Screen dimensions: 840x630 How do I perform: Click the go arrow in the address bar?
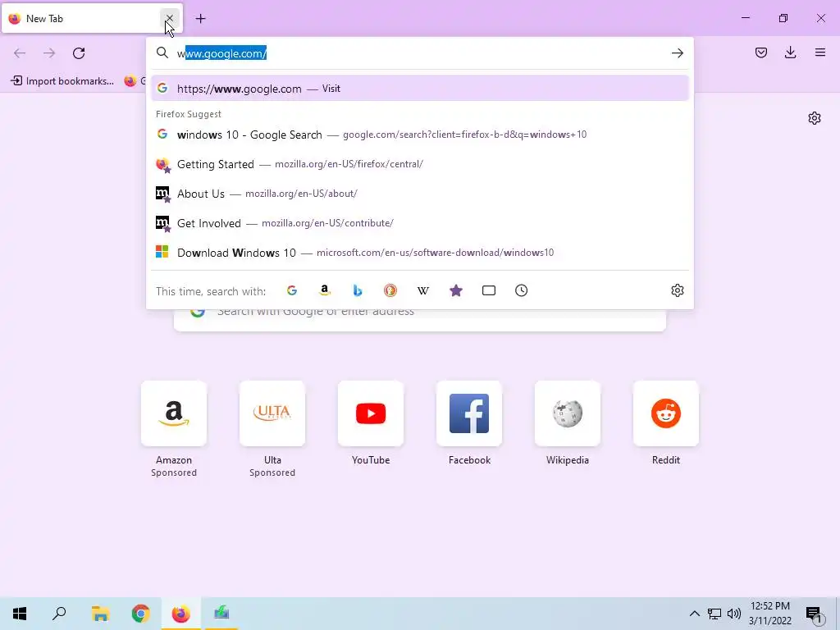pos(677,53)
